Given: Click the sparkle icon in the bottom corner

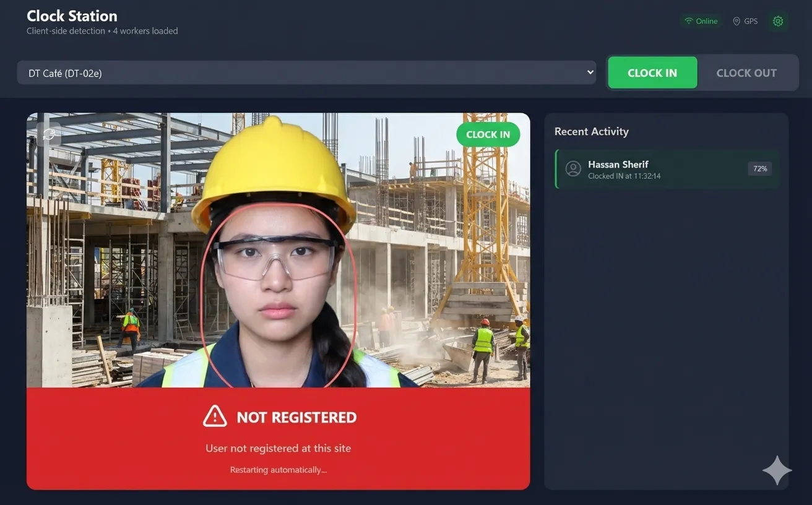Looking at the screenshot, I should pyautogui.click(x=777, y=470).
